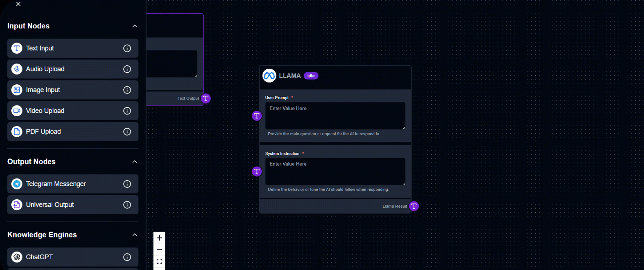This screenshot has width=644, height=270.
Task: Click the ChatGPT logo icon
Action: [x=17, y=257]
